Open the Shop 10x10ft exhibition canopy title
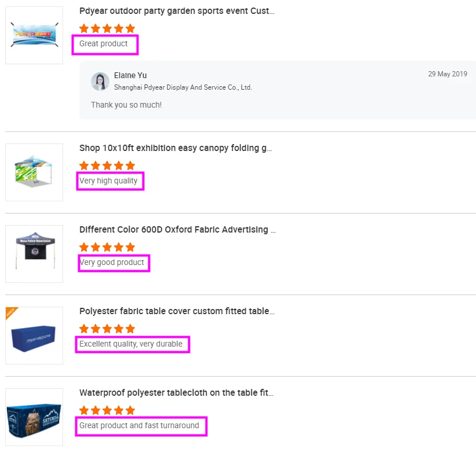The width and height of the screenshot is (476, 449). pos(175,148)
